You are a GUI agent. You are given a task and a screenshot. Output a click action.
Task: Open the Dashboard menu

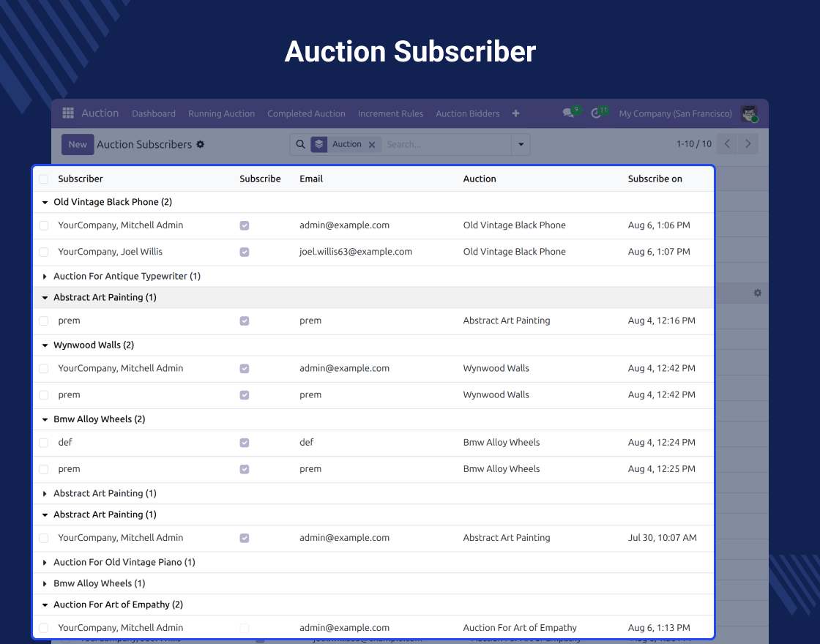[154, 113]
